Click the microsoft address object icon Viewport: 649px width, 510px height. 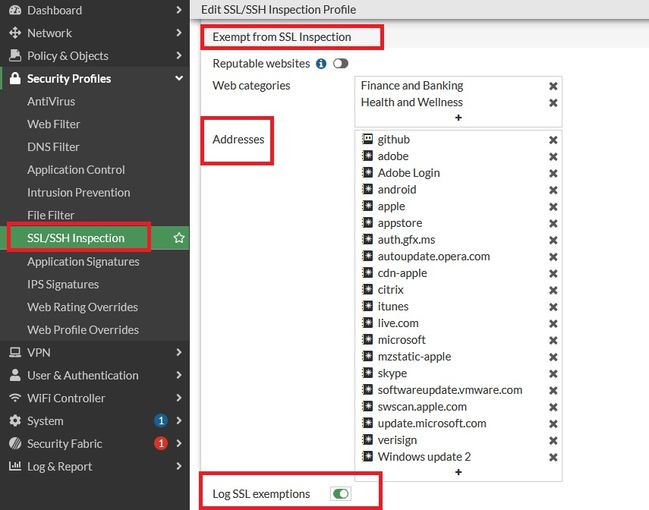367,339
